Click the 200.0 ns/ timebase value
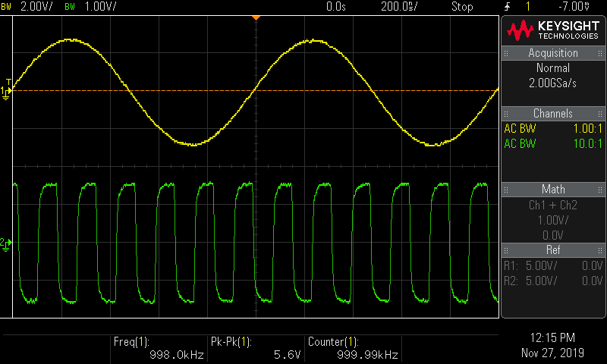This screenshot has width=607, height=364. pos(399,6)
